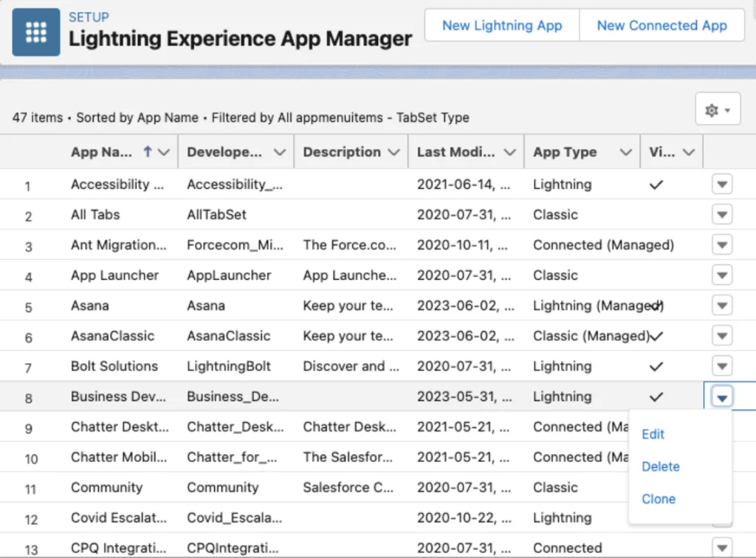Image resolution: width=756 pixels, height=558 pixels.
Task: Select Clone in the row action menu
Action: click(659, 499)
